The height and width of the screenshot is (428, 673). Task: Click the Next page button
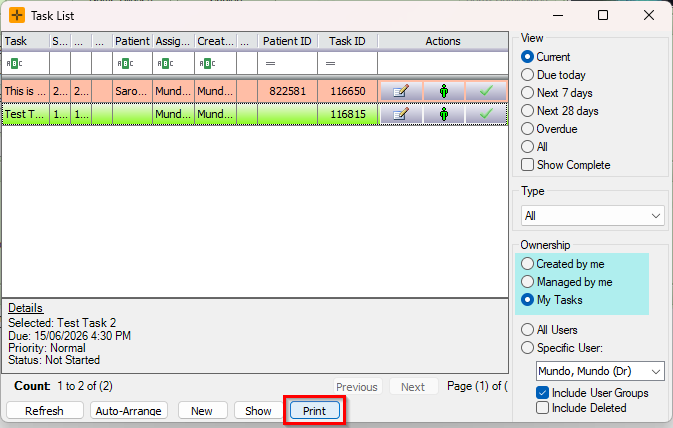click(413, 387)
